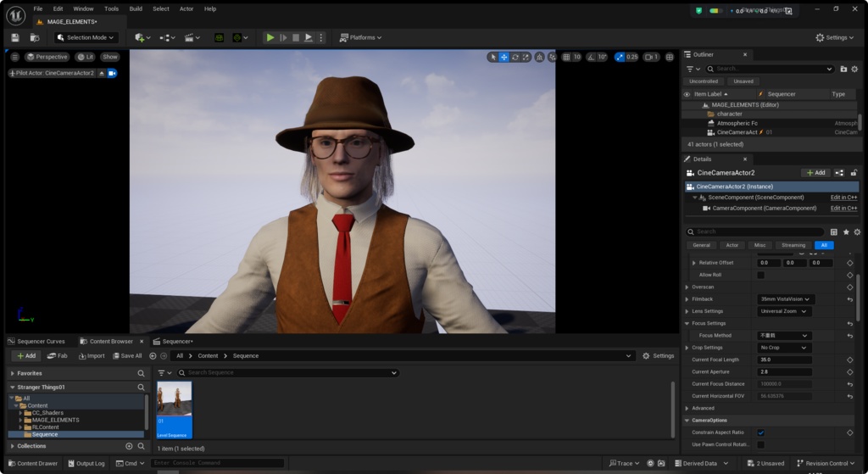This screenshot has width=868, height=474.
Task: Open the Outliner filter menu
Action: tap(693, 69)
